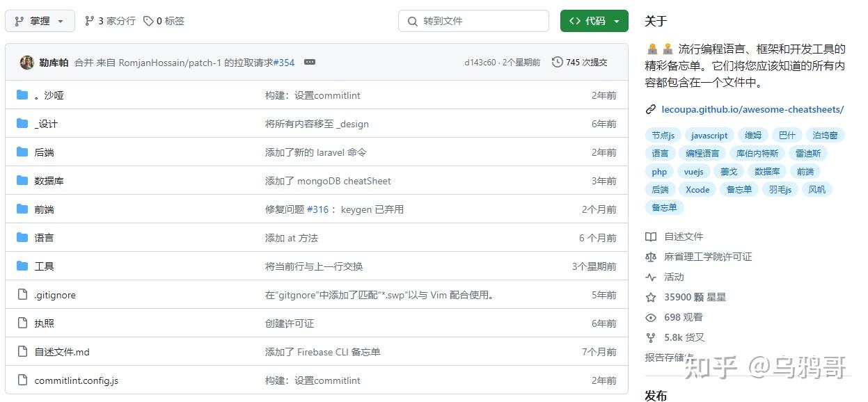Open pull request #354 link
Image resolution: width=868 pixels, height=402 pixels.
click(283, 62)
